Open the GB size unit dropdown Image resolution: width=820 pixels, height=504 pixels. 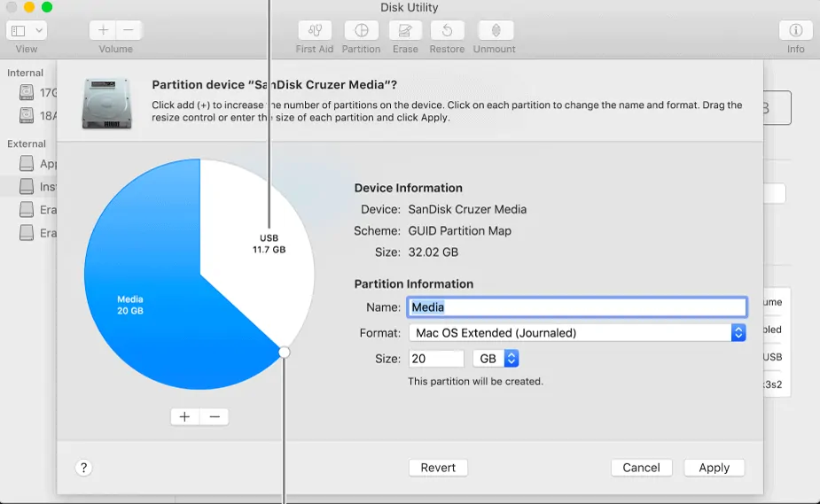(496, 359)
